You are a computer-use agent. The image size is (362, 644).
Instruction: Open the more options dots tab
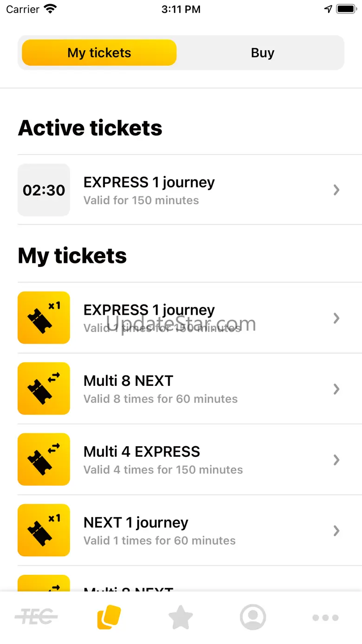[x=325, y=617]
